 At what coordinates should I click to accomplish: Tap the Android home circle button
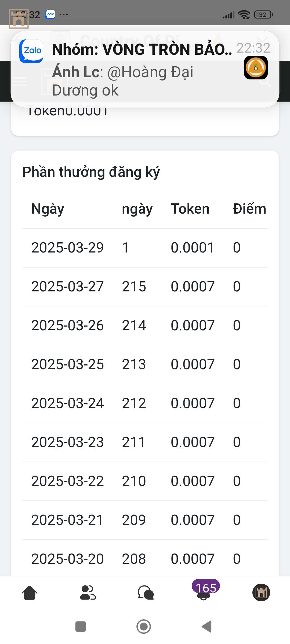coord(144,627)
